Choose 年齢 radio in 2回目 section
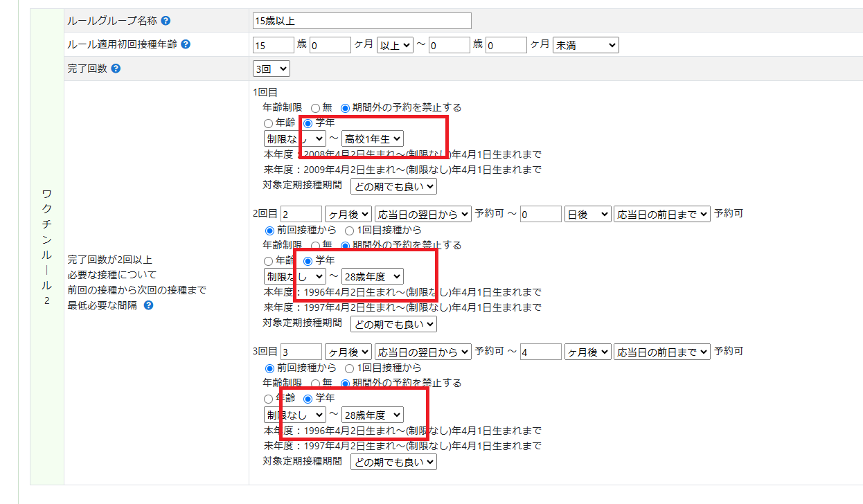Viewport: 863px width, 504px height. point(269,261)
